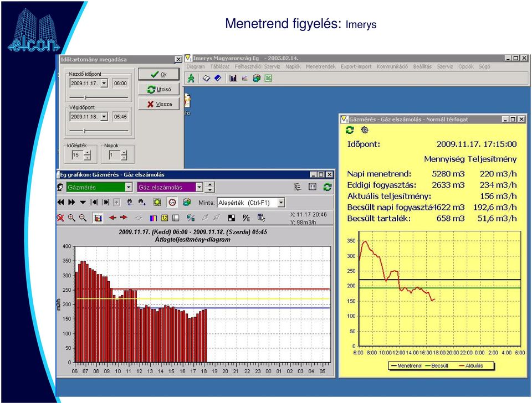Click the Vissza button
Image resolution: width=532 pixels, height=403 pixels.
coord(158,104)
